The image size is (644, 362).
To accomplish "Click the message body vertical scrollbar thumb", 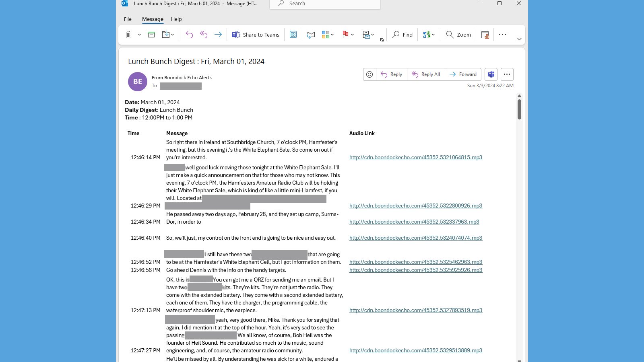I will (519, 109).
